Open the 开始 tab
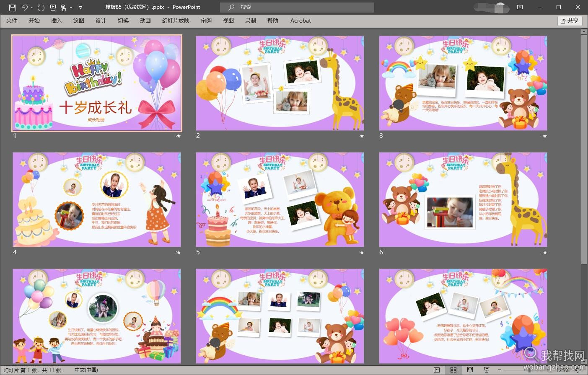The width and height of the screenshot is (588, 375). click(34, 21)
